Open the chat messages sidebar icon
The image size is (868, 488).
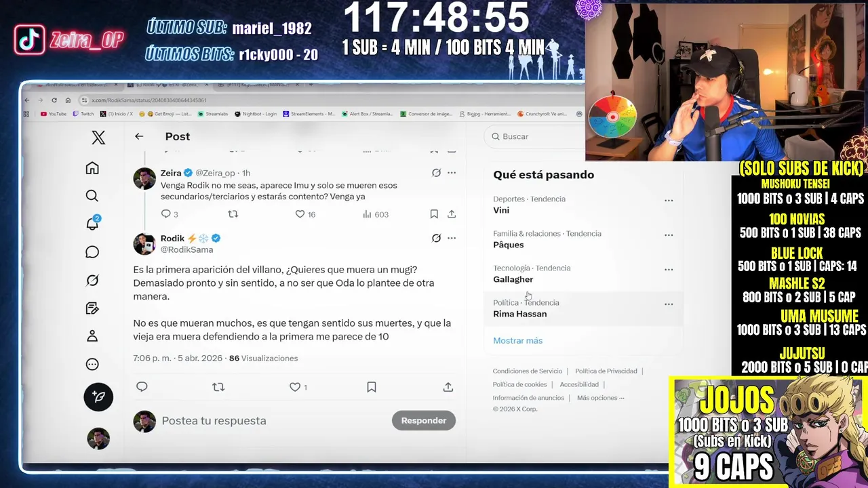(x=92, y=252)
